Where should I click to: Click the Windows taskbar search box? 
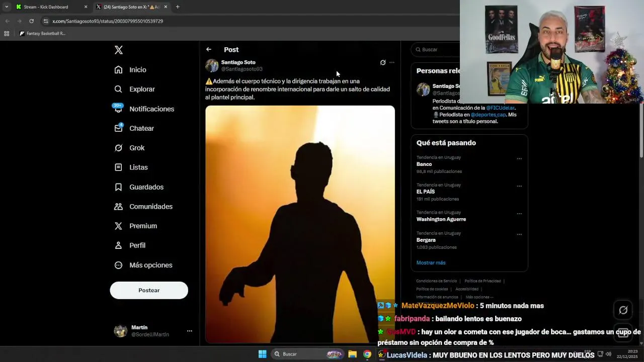308,354
